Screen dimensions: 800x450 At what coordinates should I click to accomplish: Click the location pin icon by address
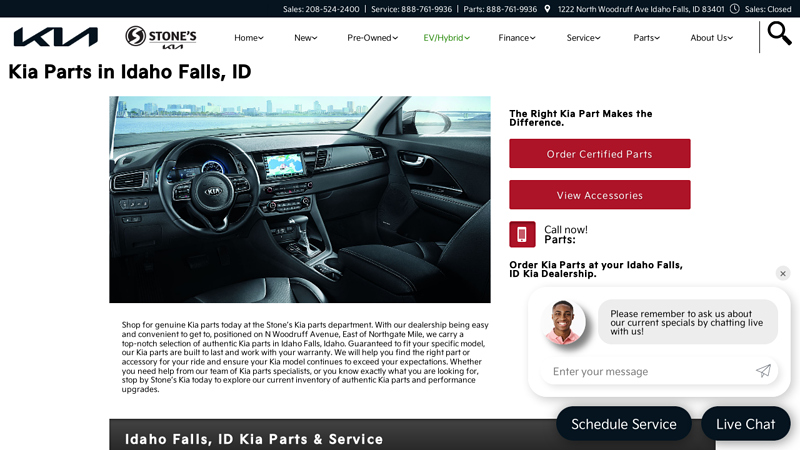point(547,9)
